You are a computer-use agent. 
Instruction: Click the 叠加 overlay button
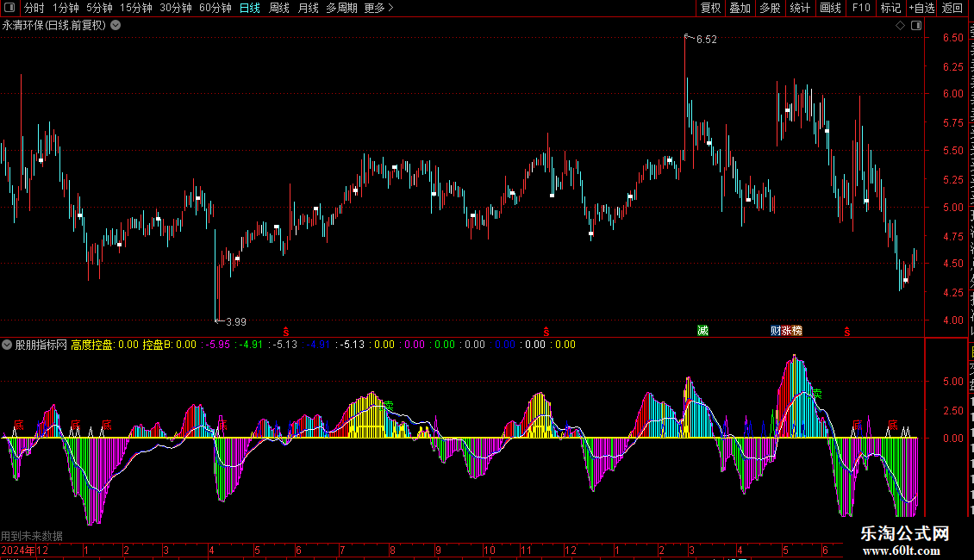coord(740,8)
